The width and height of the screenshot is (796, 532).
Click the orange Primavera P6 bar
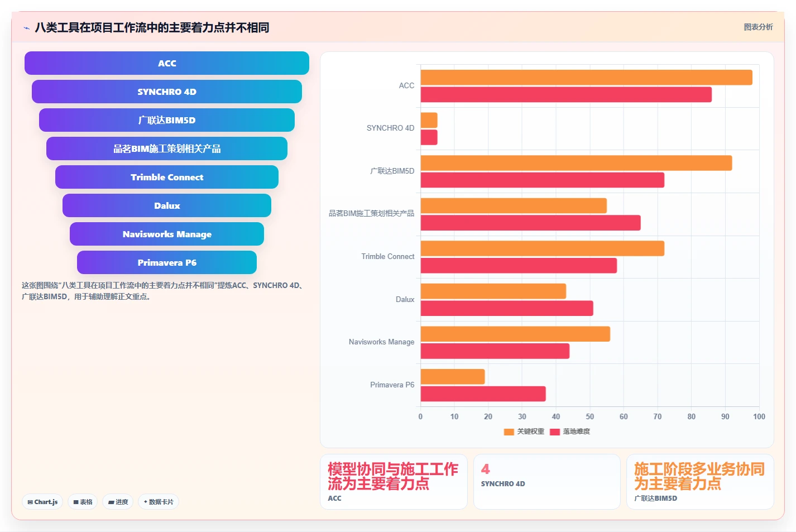coord(453,377)
